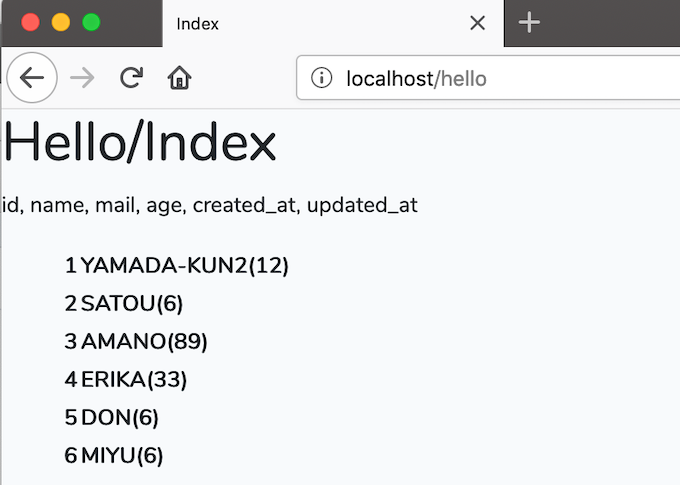Image resolution: width=680 pixels, height=485 pixels.
Task: Click the column names text line
Action: coord(210,205)
